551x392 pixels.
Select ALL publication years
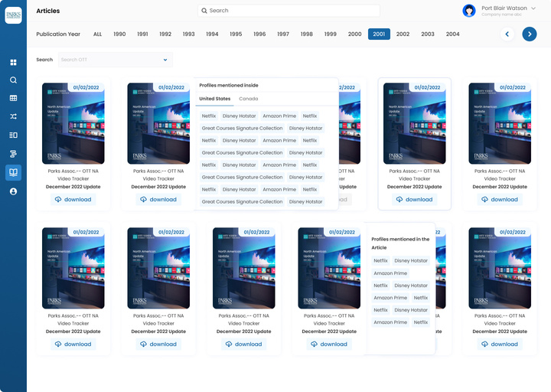98,34
